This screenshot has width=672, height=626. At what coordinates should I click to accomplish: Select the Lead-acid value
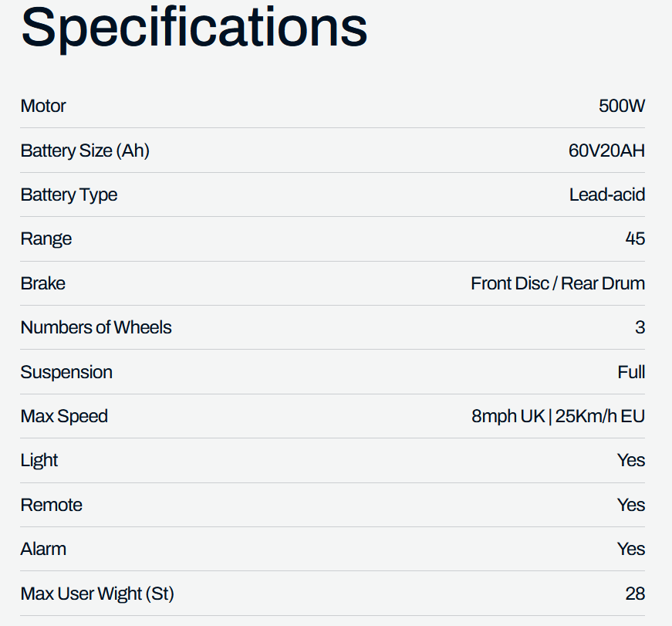[606, 195]
